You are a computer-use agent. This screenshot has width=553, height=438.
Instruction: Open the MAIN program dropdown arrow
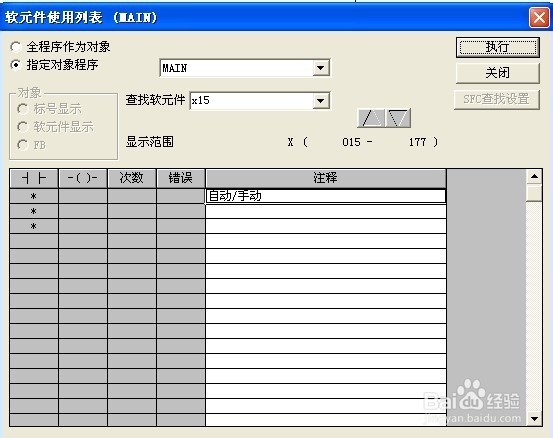click(321, 68)
